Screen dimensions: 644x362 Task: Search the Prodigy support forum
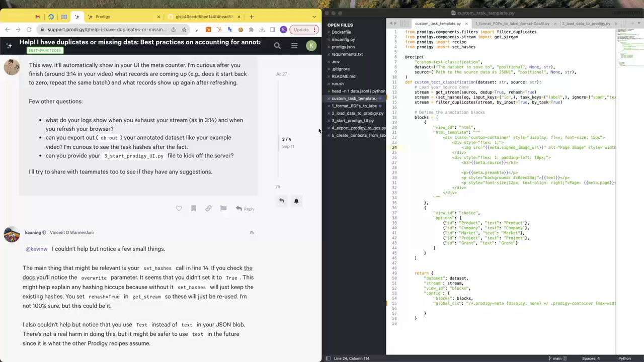[277, 46]
